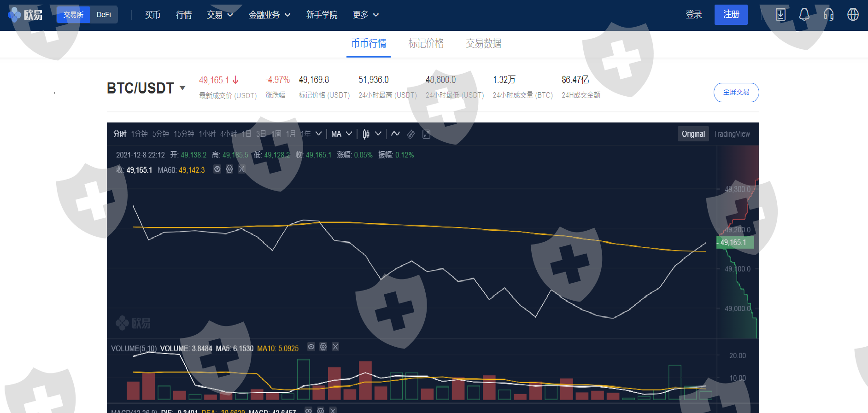The width and height of the screenshot is (868, 413).
Task: Open the 币币行情 tab
Action: 369,43
